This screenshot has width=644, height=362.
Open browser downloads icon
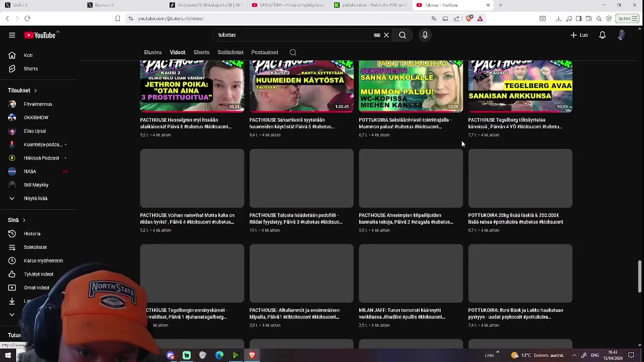(558, 19)
